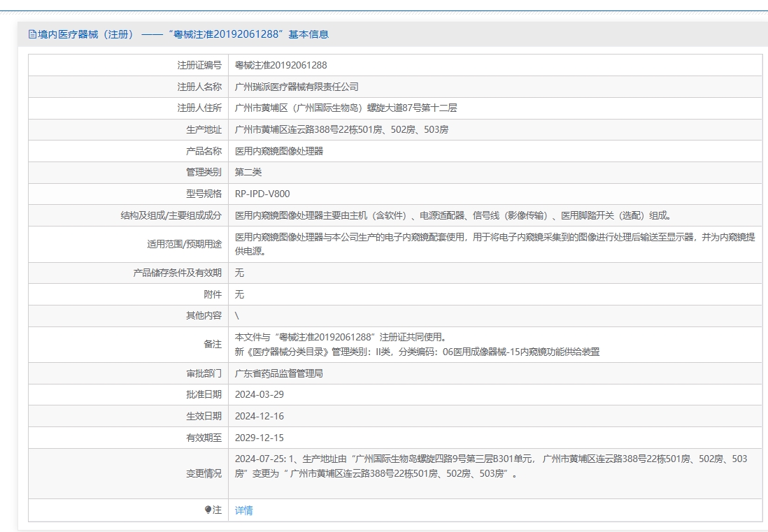Image resolution: width=768 pixels, height=532 pixels.
Task: Select registration number 粤械注准20192061288 value cell
Action: (x=280, y=65)
